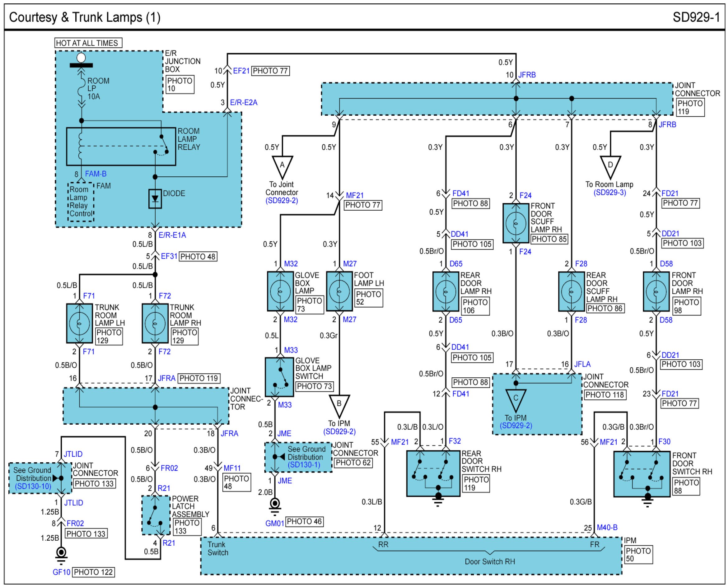
Task: Click the Rear Door Switch RH box
Action: point(433,473)
